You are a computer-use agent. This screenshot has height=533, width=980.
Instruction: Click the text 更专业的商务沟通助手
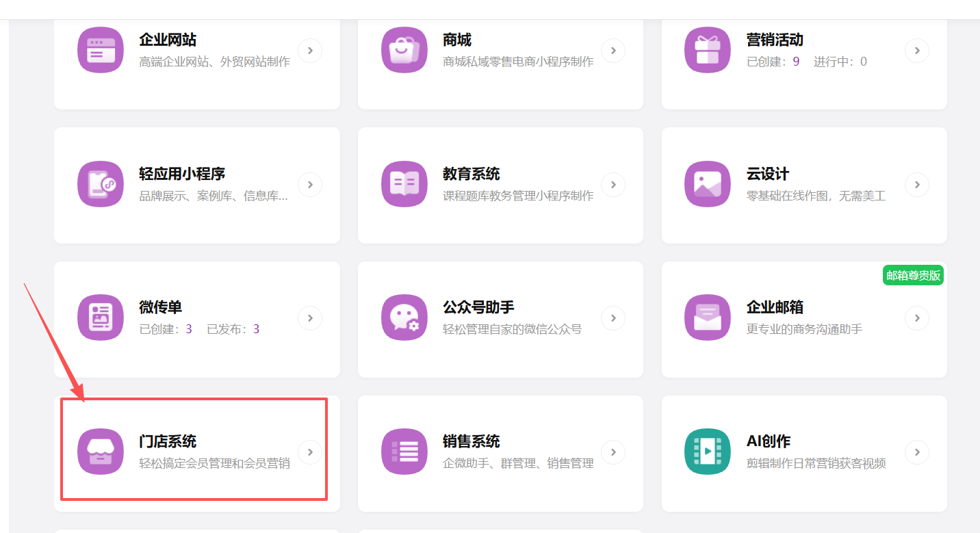coord(804,329)
